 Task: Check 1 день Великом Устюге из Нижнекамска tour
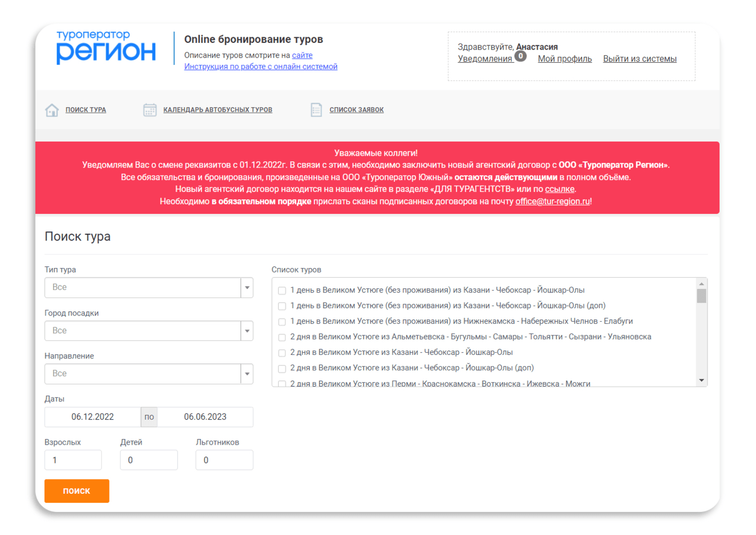tap(282, 322)
